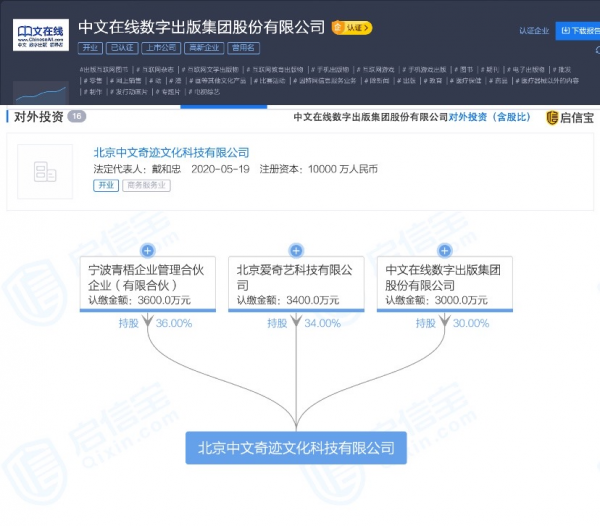This screenshot has width=600, height=526.
Task: Click the #图书 hashtag
Action: pos(463,70)
